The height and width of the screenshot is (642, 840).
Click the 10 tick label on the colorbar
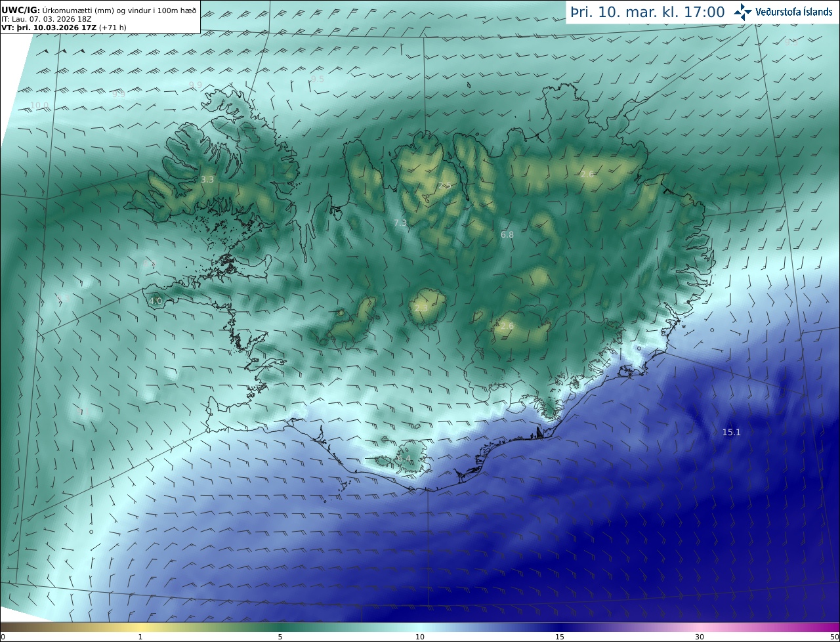click(x=420, y=637)
